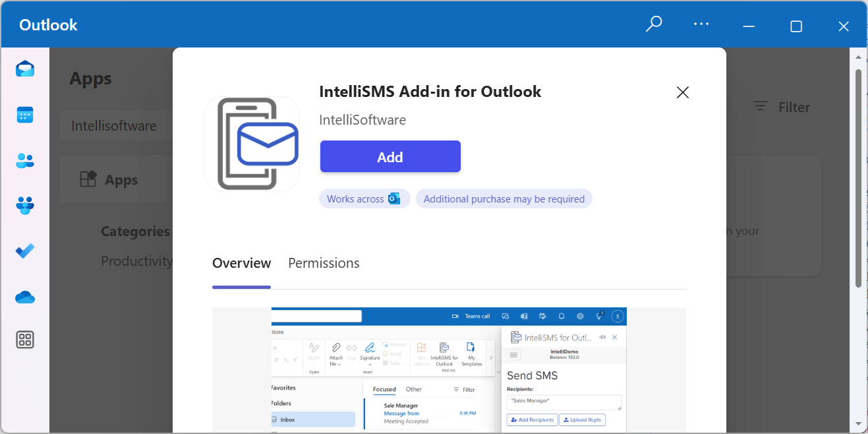Open the People app from the sidebar
This screenshot has height=434, width=868.
tap(24, 160)
